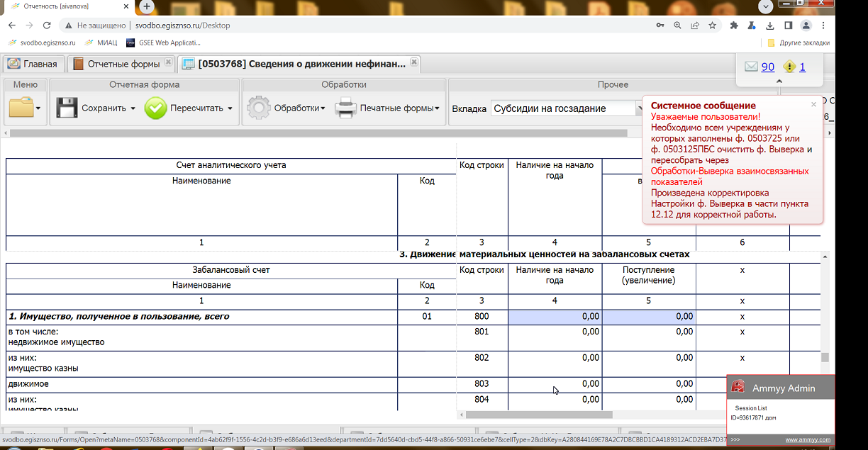Open the www.ammyy.com link
The image size is (868, 450).
[x=807, y=440]
